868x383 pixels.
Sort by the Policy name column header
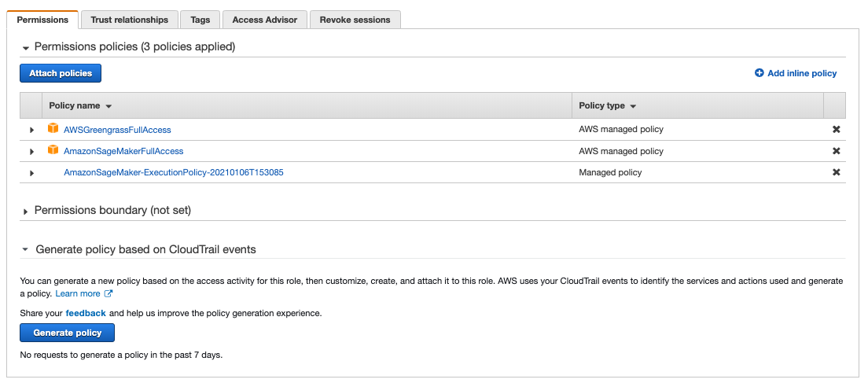pos(81,105)
